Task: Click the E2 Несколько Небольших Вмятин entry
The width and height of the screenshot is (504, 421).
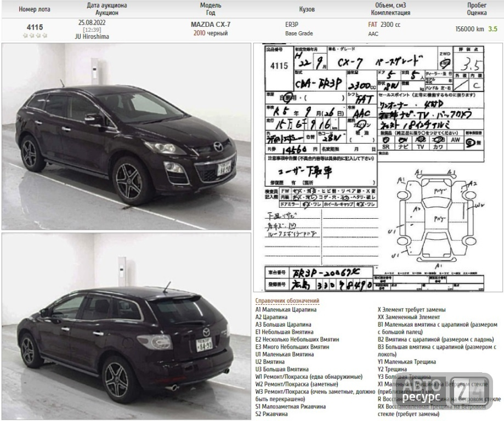Action: (x=297, y=339)
